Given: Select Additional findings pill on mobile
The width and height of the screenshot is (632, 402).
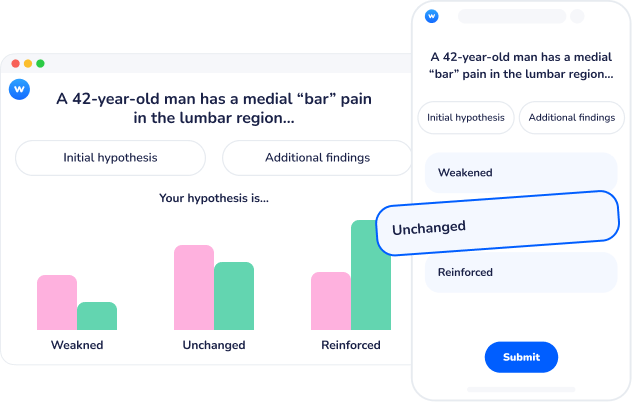Looking at the screenshot, I should pyautogui.click(x=571, y=118).
